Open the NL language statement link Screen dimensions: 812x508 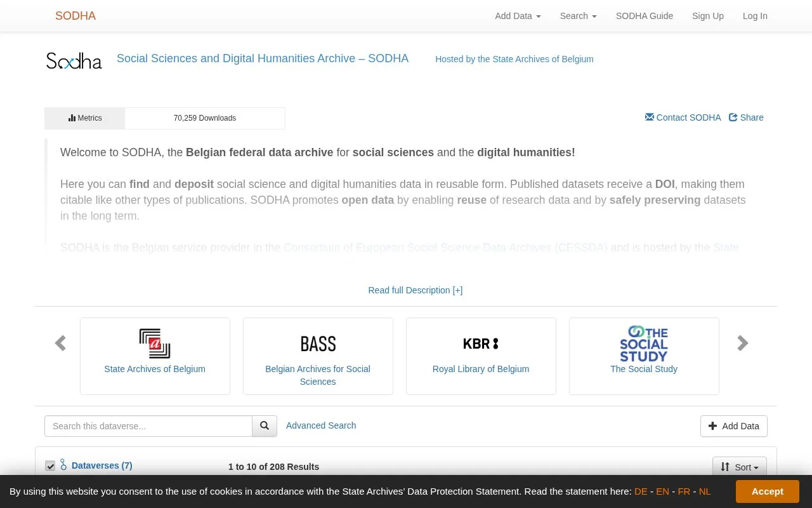tap(705, 491)
